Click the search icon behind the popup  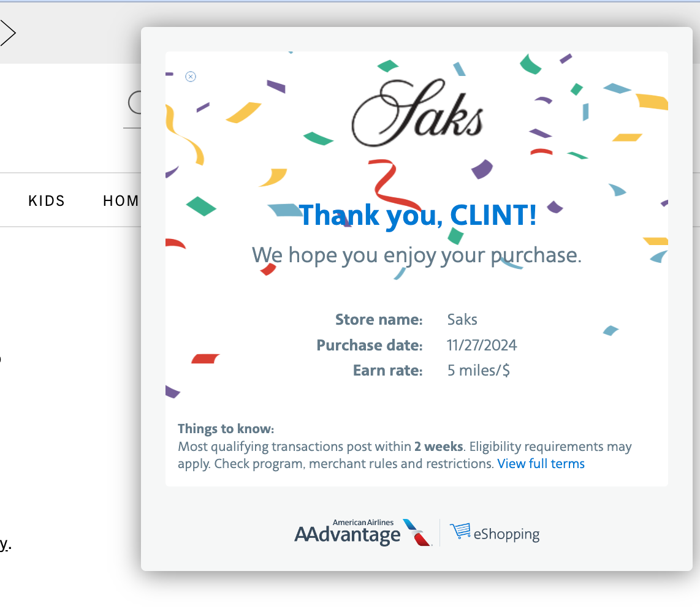(x=134, y=102)
